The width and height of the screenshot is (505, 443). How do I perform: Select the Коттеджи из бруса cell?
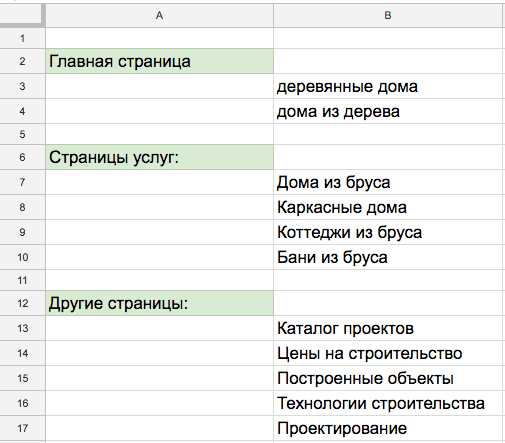point(388,232)
